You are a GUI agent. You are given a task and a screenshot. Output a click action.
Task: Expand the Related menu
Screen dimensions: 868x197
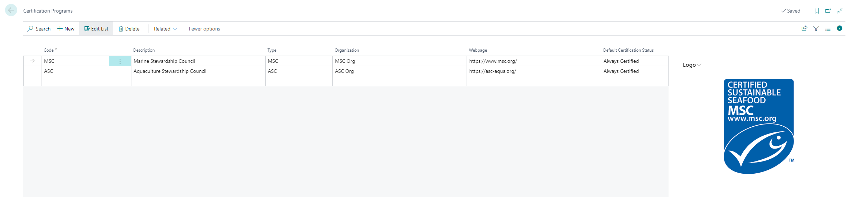pyautogui.click(x=165, y=29)
